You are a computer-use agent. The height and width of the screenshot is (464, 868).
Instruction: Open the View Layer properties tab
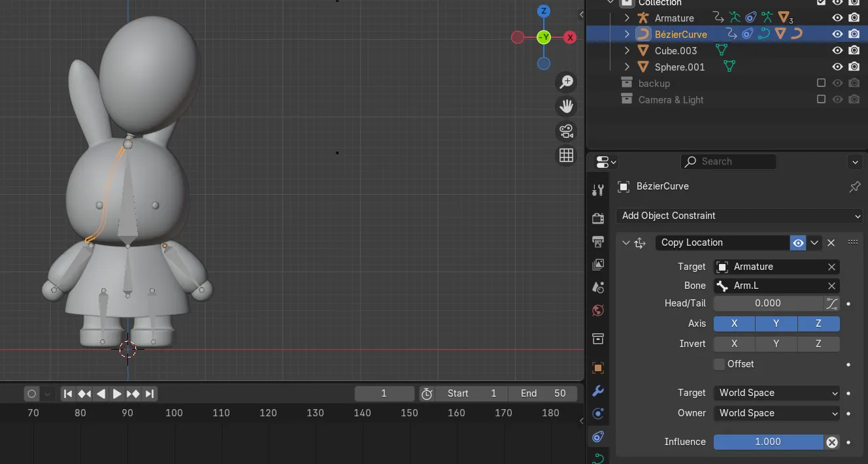[x=597, y=265]
